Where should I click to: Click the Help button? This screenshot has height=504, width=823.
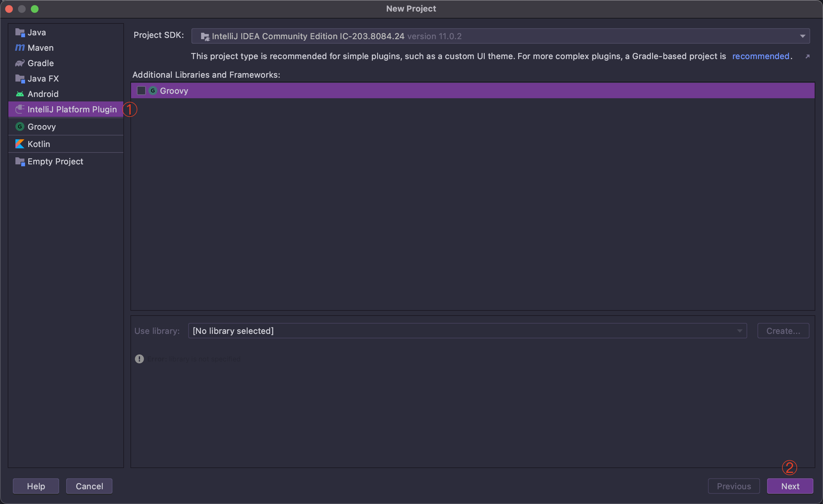point(36,486)
